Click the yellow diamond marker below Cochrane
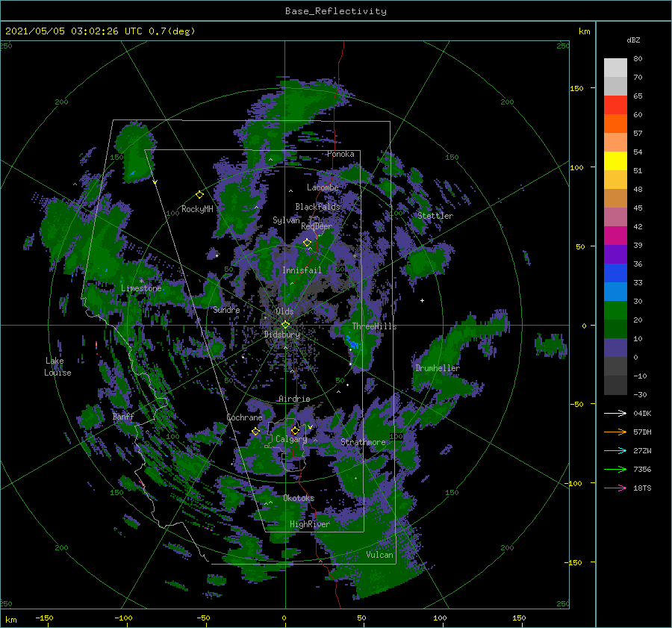This screenshot has width=672, height=628. click(x=255, y=432)
